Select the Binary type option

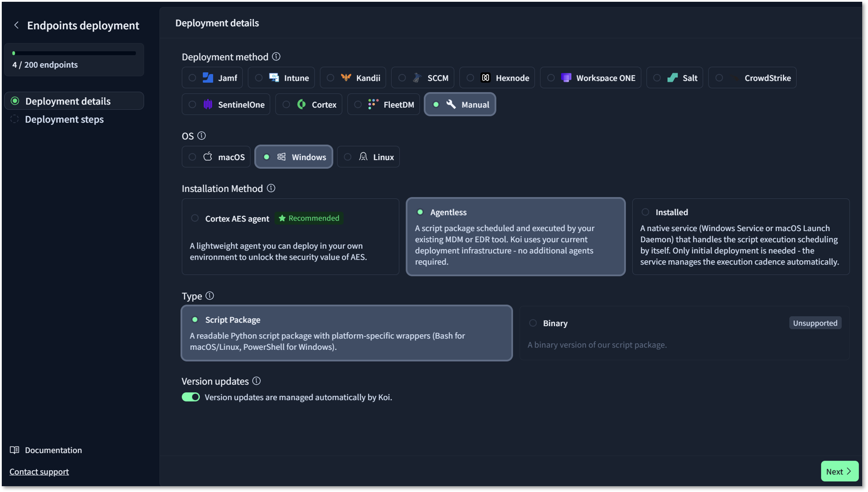tap(684, 333)
